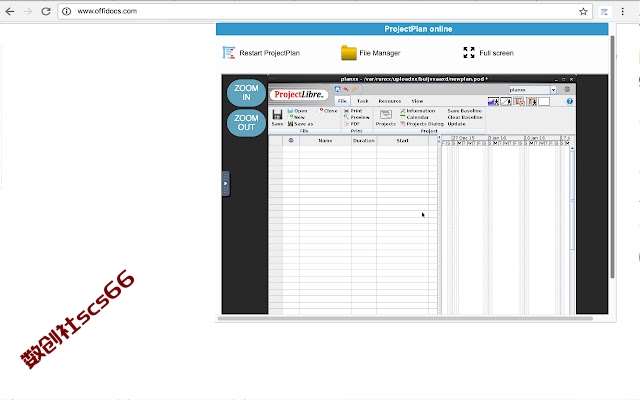Viewport: 640px width, 400px height.
Task: Click the blank white view button
Action: pos(544,101)
